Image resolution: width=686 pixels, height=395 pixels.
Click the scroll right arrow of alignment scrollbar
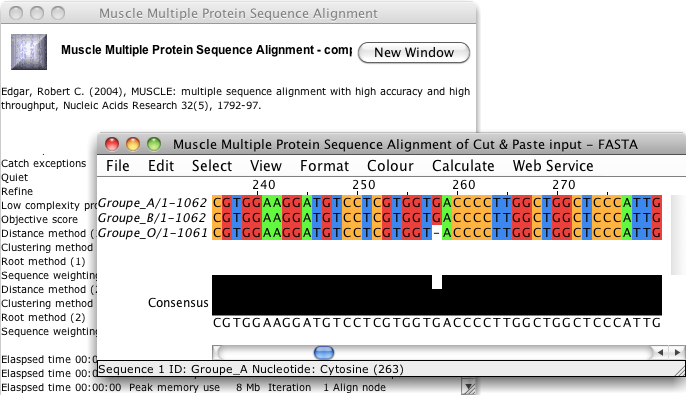tap(677, 352)
